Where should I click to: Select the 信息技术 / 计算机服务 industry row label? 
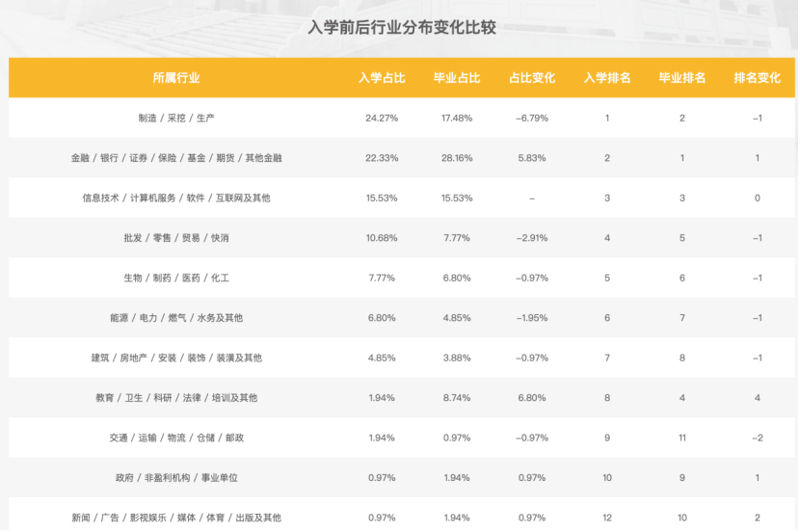coord(176,199)
